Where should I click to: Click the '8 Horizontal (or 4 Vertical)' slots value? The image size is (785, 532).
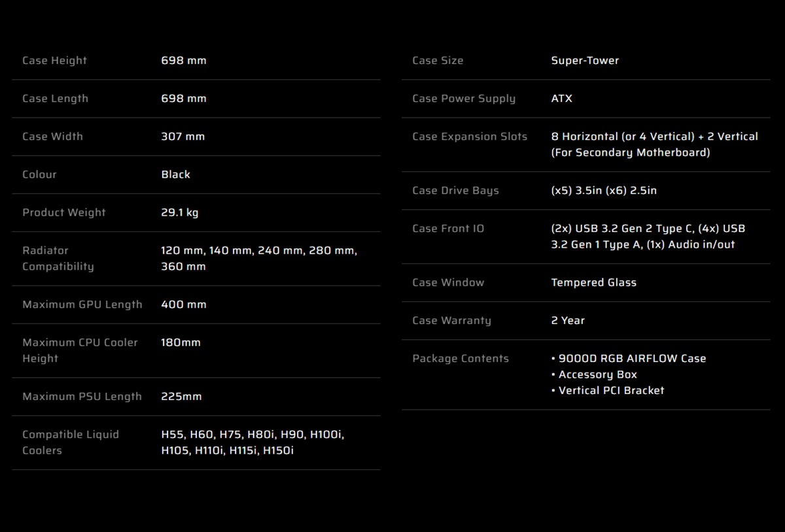click(x=655, y=144)
